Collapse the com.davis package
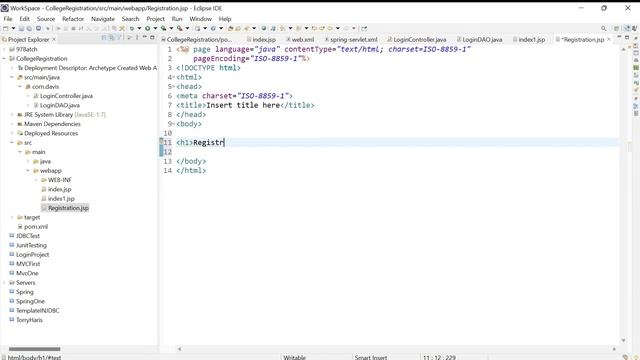Screen dimensions: 640x360 tap(20, 87)
